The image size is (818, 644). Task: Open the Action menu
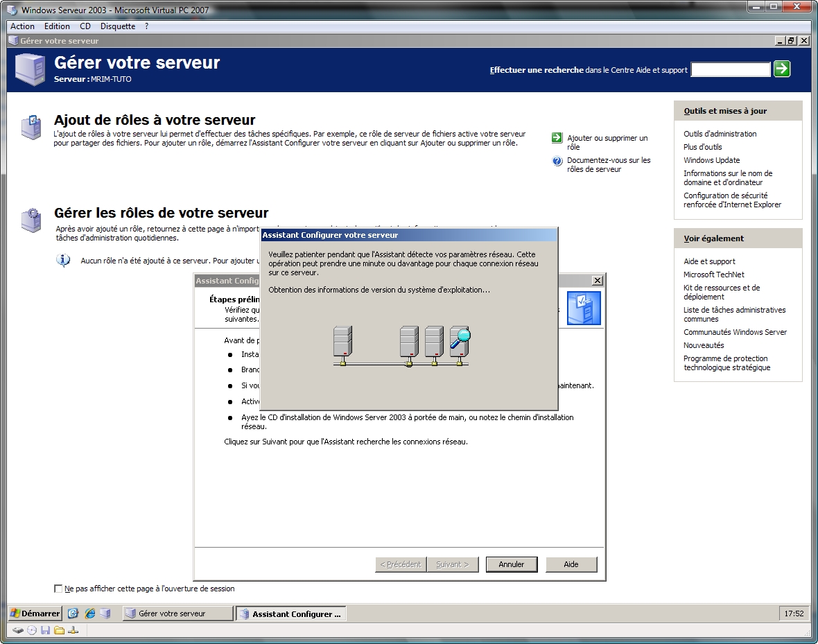click(22, 26)
